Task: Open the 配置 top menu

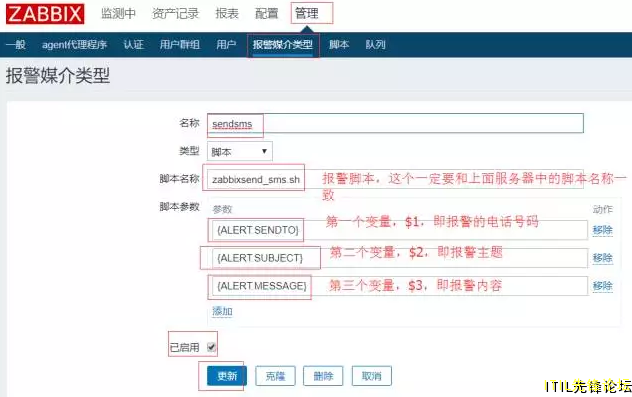Action: pos(267,14)
